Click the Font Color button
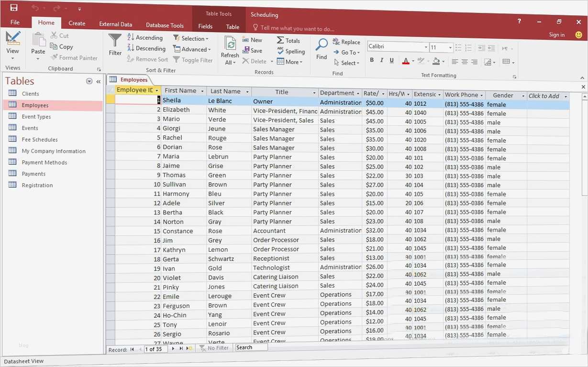 click(406, 61)
